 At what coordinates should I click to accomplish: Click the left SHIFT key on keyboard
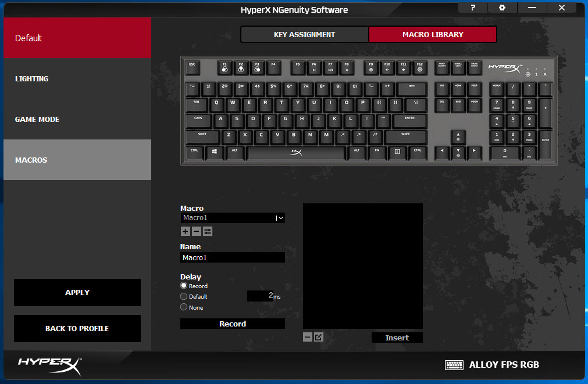[202, 137]
